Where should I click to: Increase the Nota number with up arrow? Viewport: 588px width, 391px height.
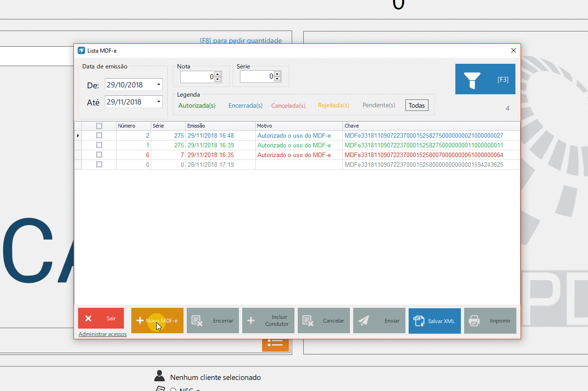point(218,74)
